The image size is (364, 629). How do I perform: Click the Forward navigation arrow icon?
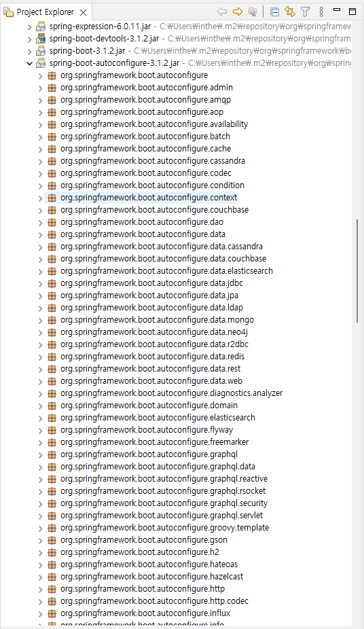pyautogui.click(x=238, y=12)
